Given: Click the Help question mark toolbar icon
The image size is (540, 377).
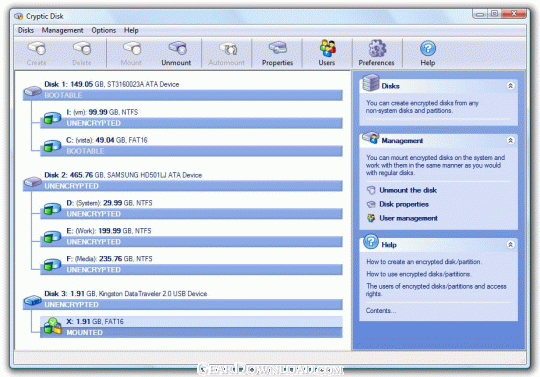Looking at the screenshot, I should coord(428,49).
